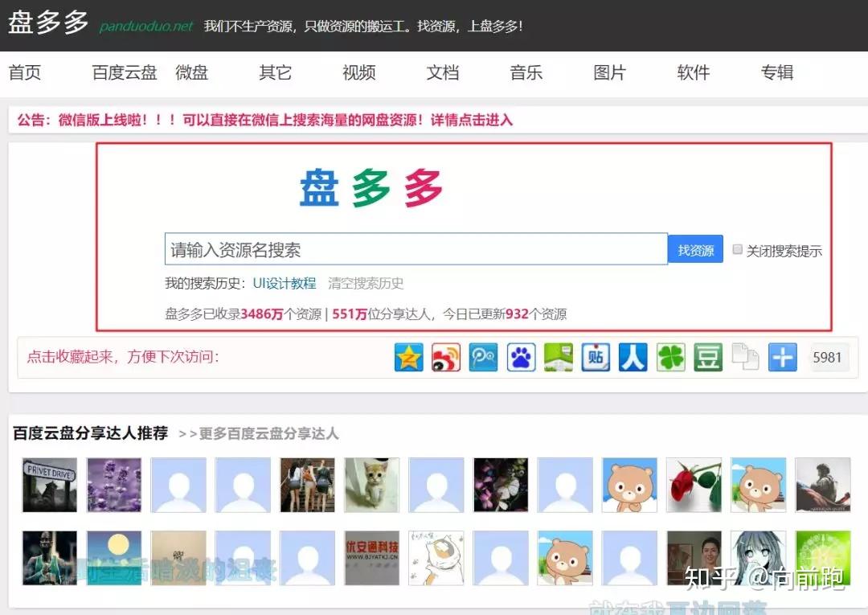Share to Renren 人 icon
Image resolution: width=868 pixels, height=615 pixels.
633,357
